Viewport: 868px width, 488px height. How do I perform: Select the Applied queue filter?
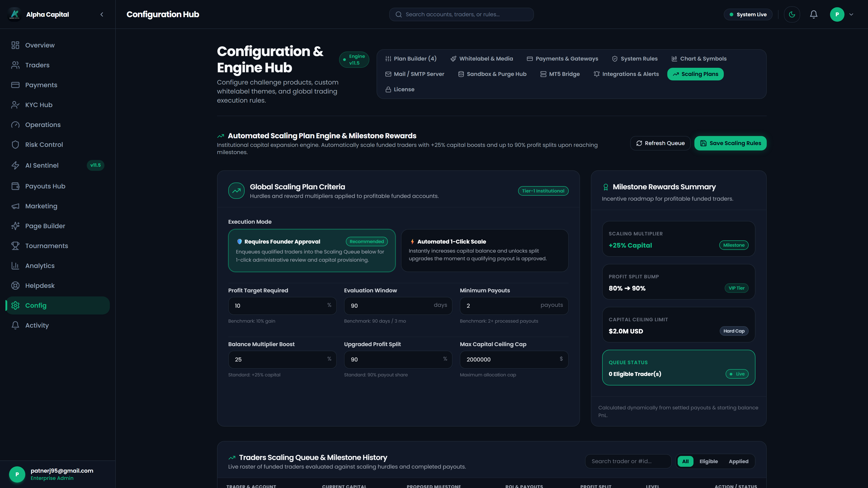point(739,461)
